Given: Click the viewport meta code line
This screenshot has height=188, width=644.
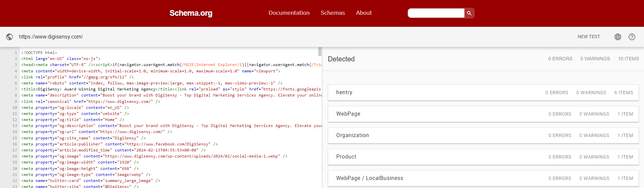Looking at the screenshot, I should 150,71.
